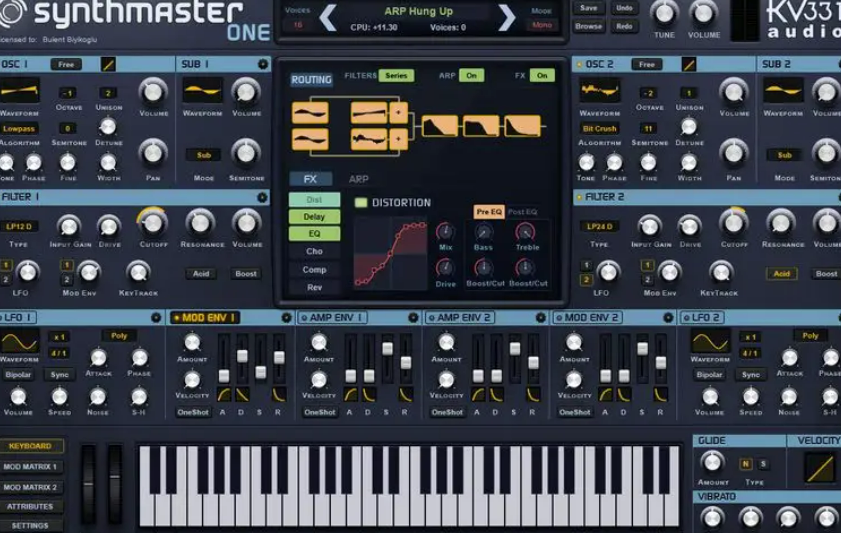Open OSC 1 Lowpass algorithm dropdown
The height and width of the screenshot is (533, 841).
click(x=19, y=129)
